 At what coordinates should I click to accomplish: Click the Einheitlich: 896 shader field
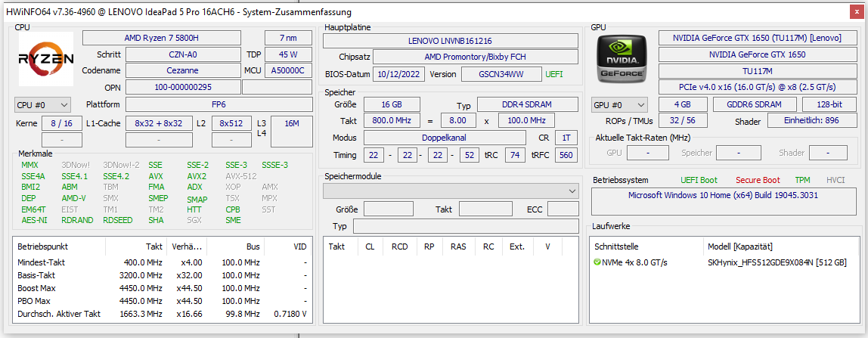811,121
